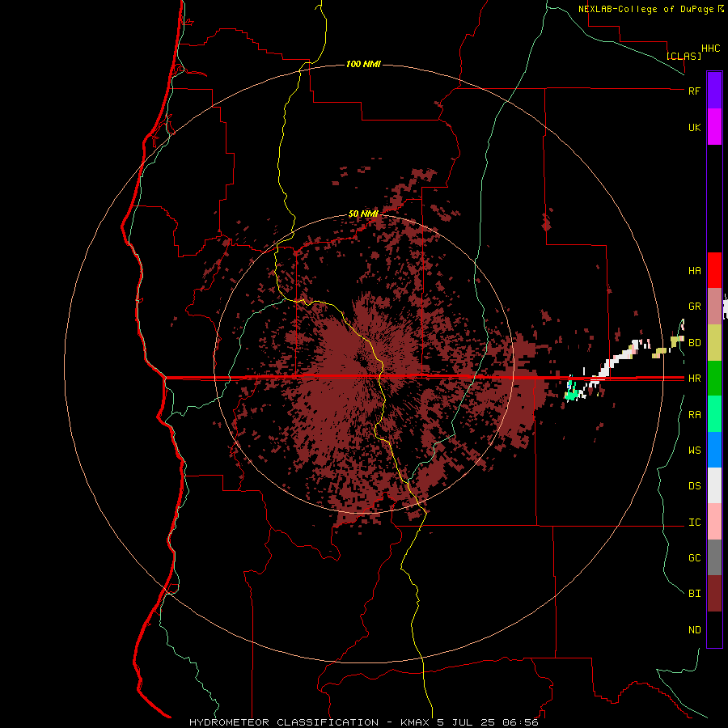
Task: Click the IC pink legend swatch
Action: [714, 522]
